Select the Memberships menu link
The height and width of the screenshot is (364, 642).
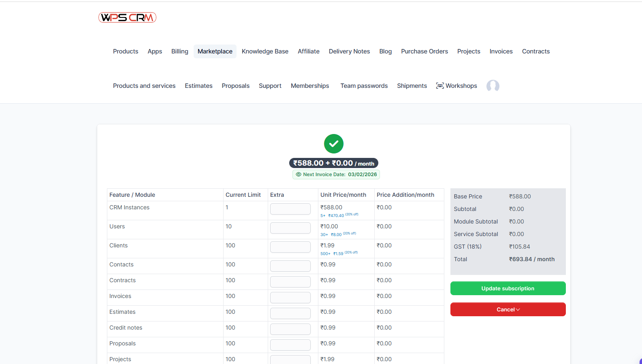pyautogui.click(x=309, y=86)
